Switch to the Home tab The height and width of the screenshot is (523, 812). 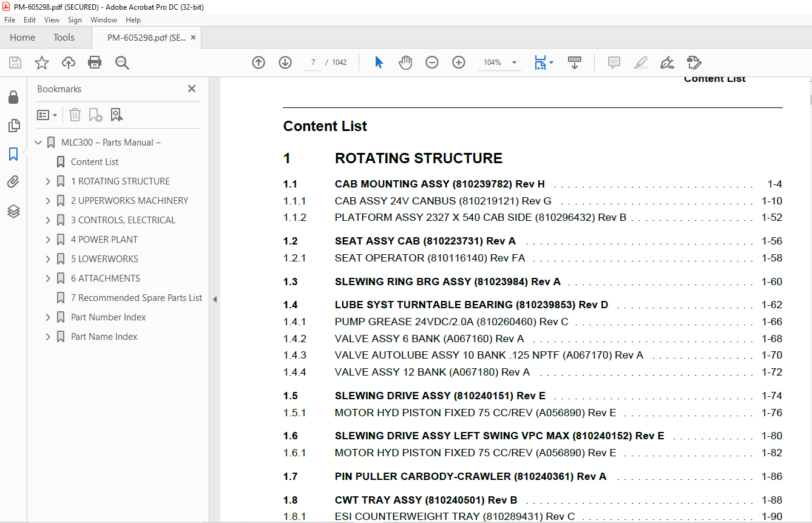(x=22, y=38)
